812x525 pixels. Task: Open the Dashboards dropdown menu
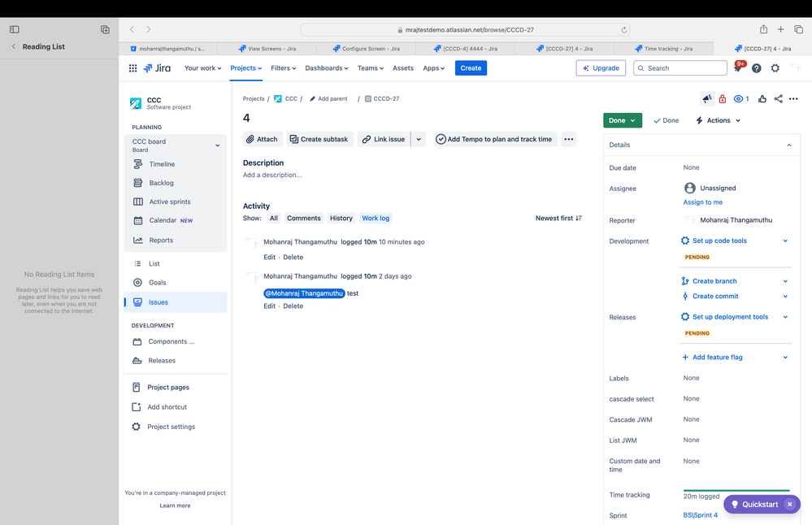coord(326,67)
